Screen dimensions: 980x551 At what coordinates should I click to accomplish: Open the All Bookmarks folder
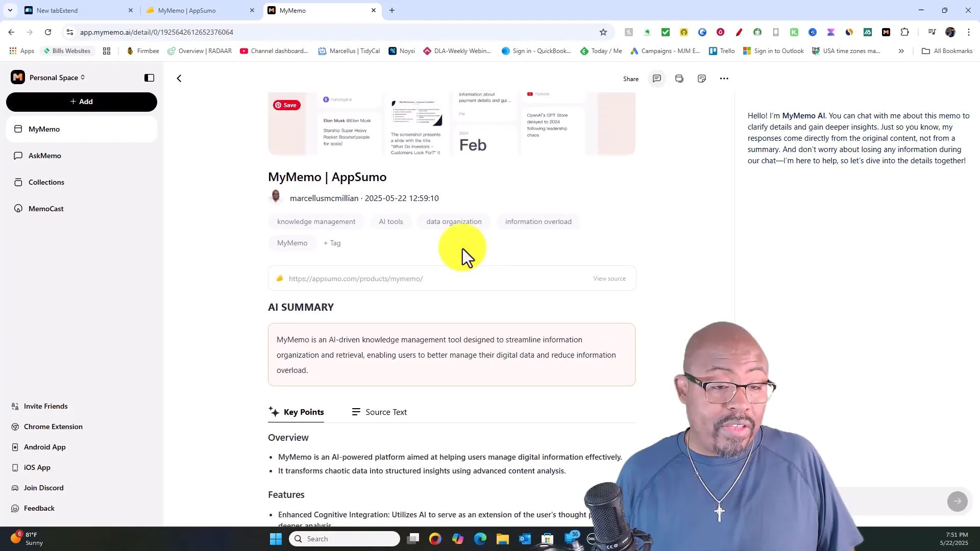coord(947,51)
